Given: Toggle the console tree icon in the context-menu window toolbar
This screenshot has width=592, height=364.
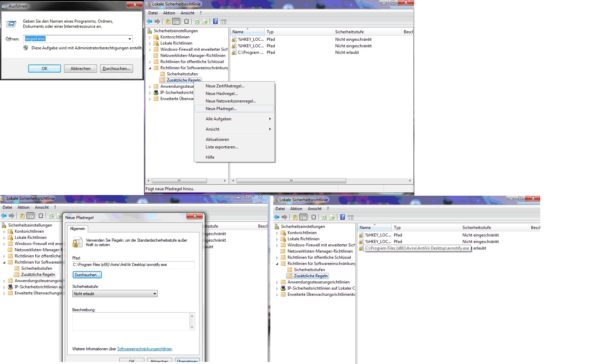Looking at the screenshot, I should [176, 22].
